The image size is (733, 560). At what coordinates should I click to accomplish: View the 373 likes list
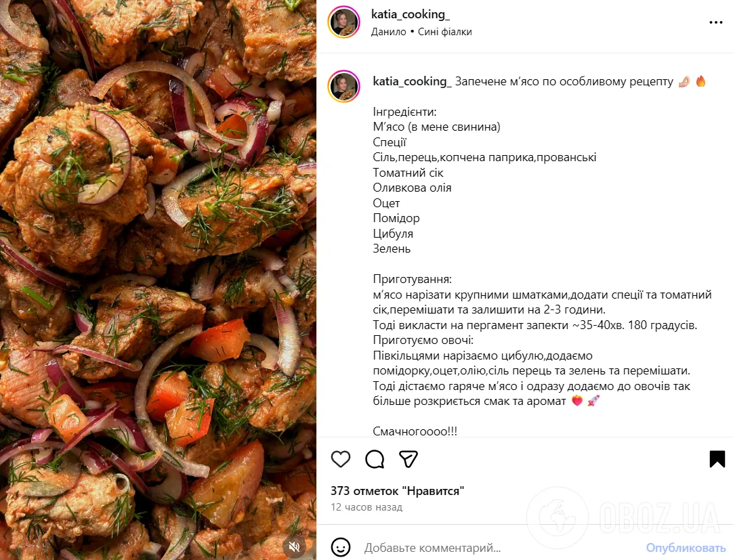pos(397,491)
